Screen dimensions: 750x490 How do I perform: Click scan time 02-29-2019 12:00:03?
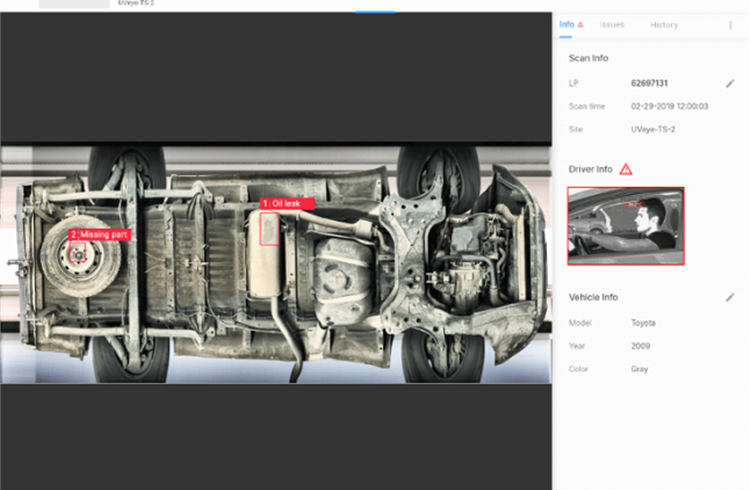(669, 106)
